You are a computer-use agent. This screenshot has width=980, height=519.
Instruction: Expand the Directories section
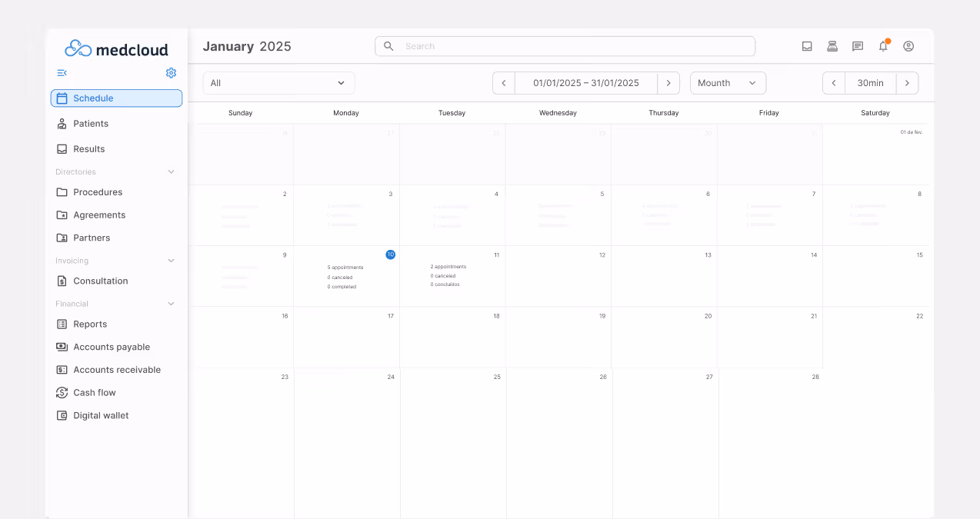tap(170, 171)
